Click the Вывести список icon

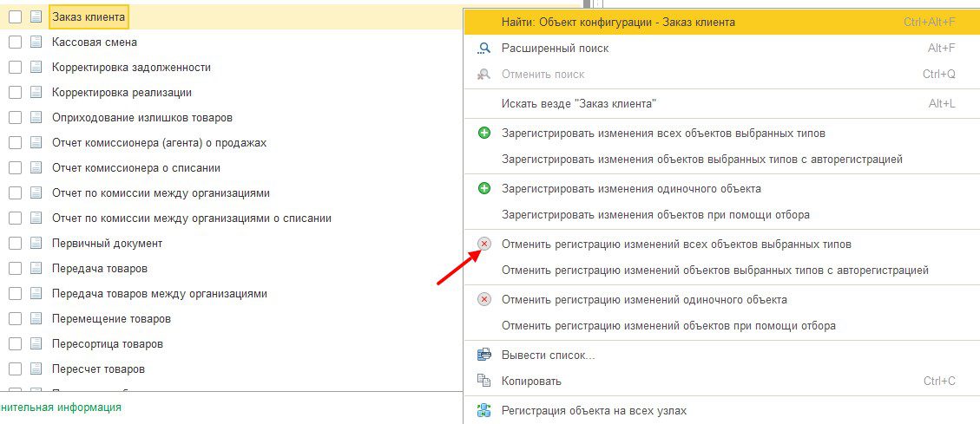tap(484, 355)
